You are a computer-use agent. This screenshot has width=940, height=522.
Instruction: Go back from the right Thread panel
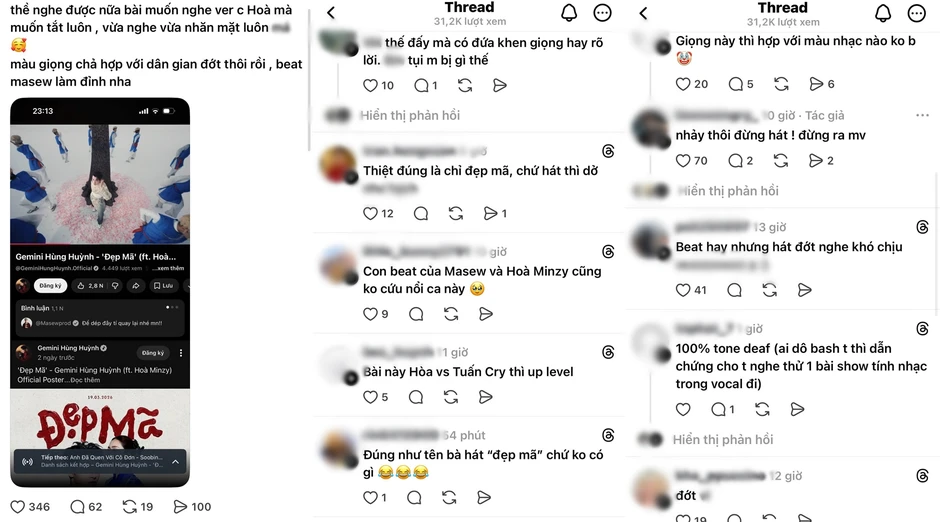pos(643,13)
